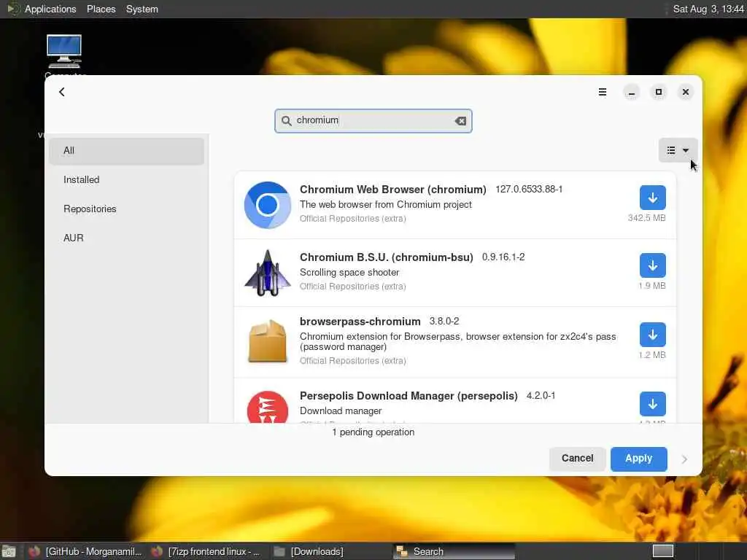Image resolution: width=747 pixels, height=560 pixels.
Task: Focus the chromium search field
Action: coord(373,121)
